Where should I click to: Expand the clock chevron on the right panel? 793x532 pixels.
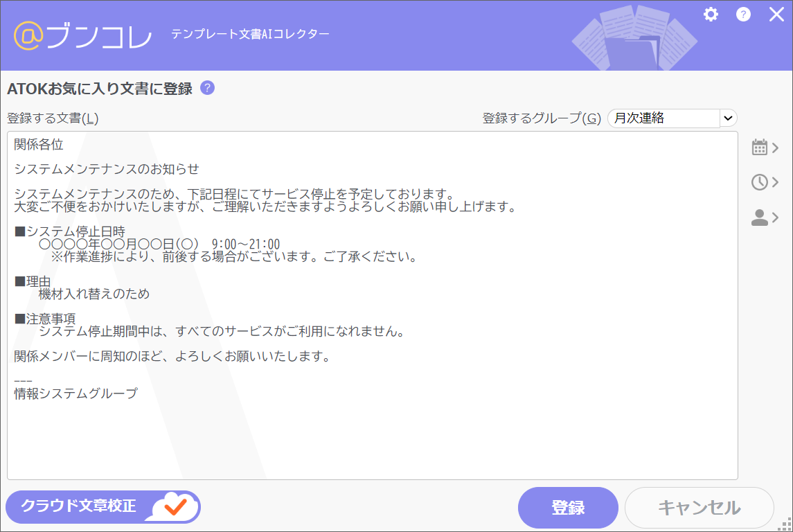774,181
